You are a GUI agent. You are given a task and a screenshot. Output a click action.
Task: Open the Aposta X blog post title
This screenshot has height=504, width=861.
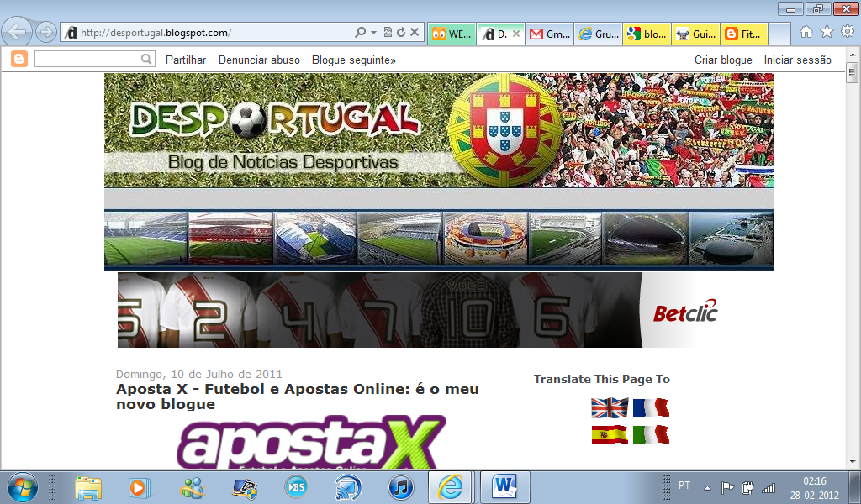(298, 396)
